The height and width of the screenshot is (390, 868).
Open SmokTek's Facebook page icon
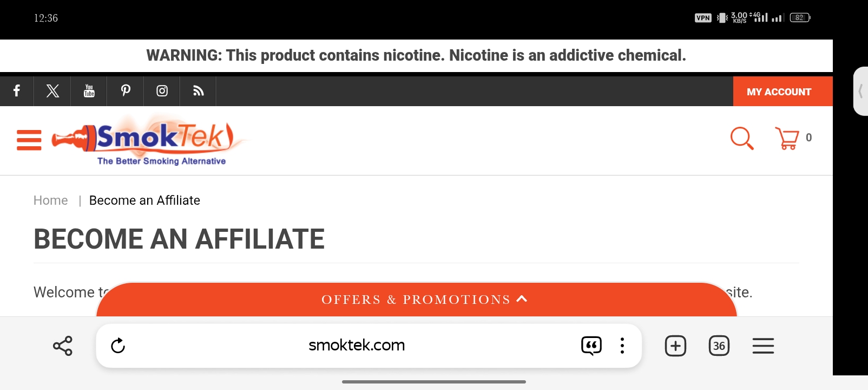pos(17,91)
